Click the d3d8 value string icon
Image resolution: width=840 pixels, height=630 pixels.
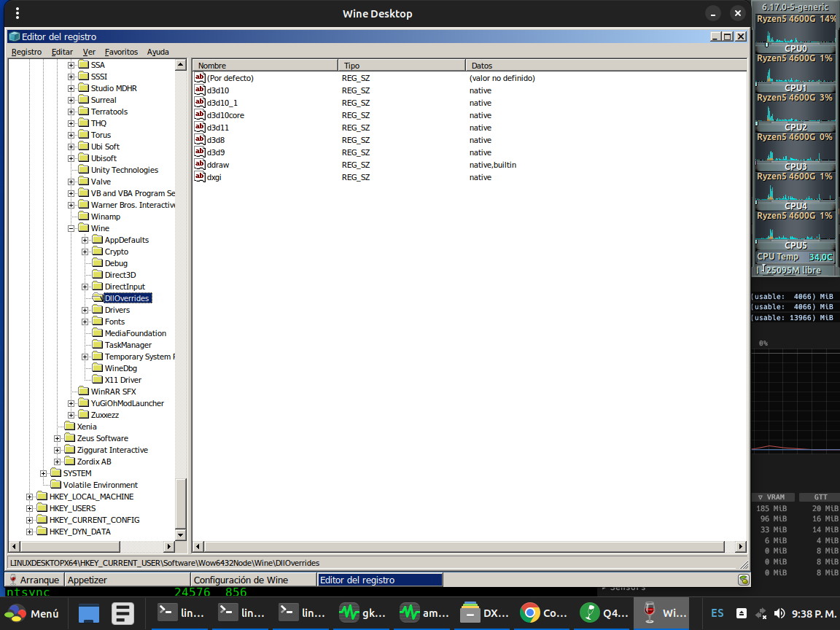[x=200, y=139]
